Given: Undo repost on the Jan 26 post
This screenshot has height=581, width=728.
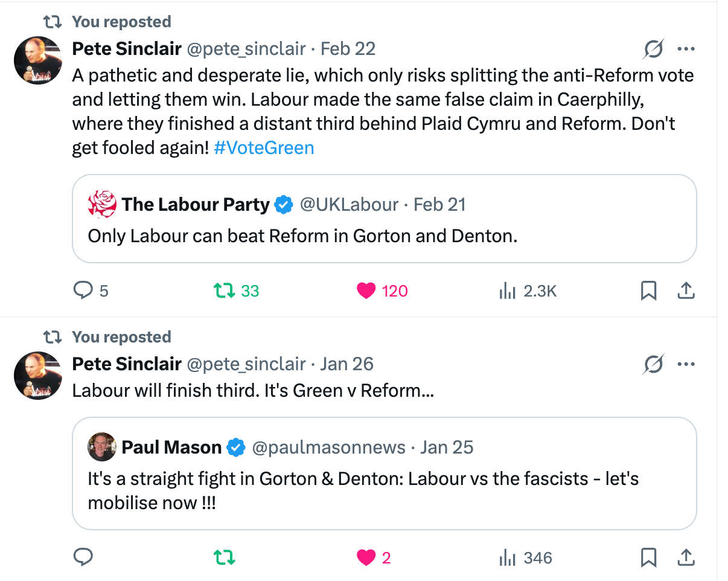Looking at the screenshot, I should [x=224, y=557].
